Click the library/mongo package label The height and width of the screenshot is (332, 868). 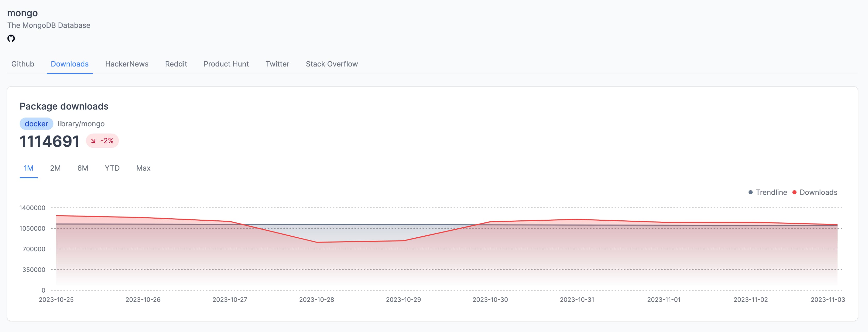point(81,123)
